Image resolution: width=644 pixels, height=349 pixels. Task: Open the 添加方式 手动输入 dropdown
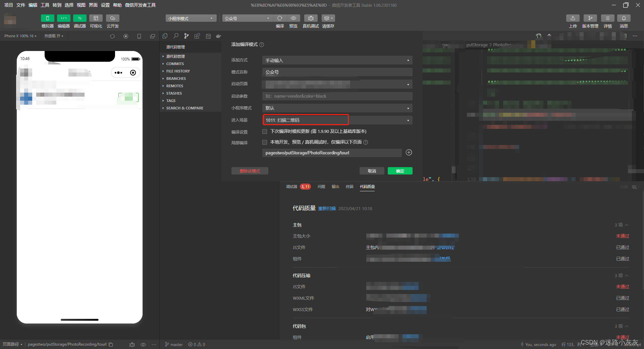[x=337, y=60]
